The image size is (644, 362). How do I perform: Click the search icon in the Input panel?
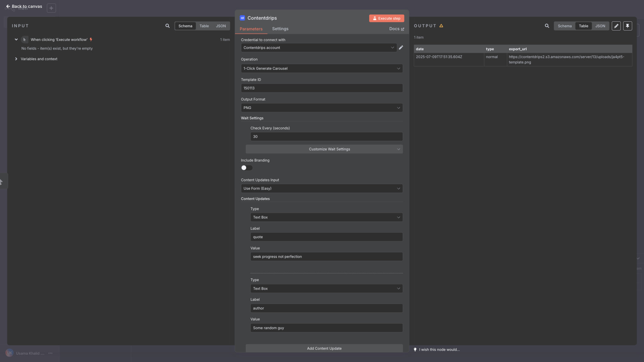click(x=168, y=26)
